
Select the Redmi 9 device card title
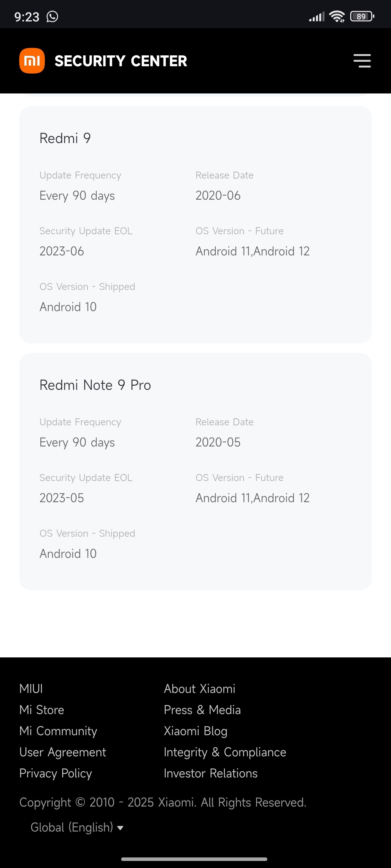pos(65,138)
